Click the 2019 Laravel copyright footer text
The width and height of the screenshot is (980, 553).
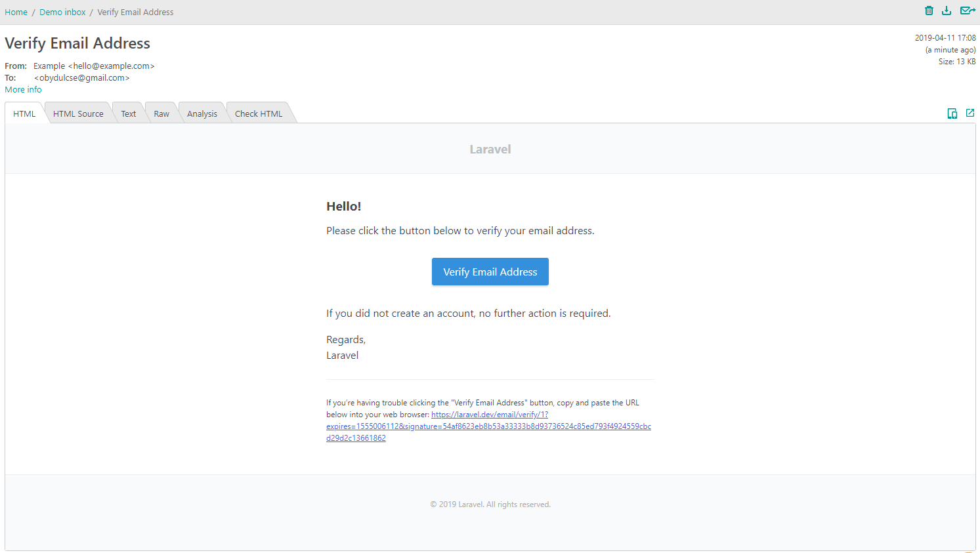[x=490, y=504]
